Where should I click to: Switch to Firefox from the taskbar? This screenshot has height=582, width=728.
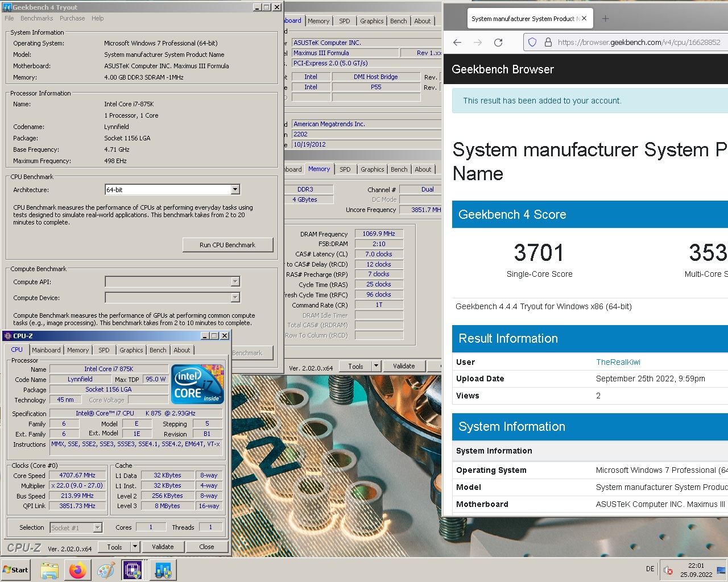(77, 570)
